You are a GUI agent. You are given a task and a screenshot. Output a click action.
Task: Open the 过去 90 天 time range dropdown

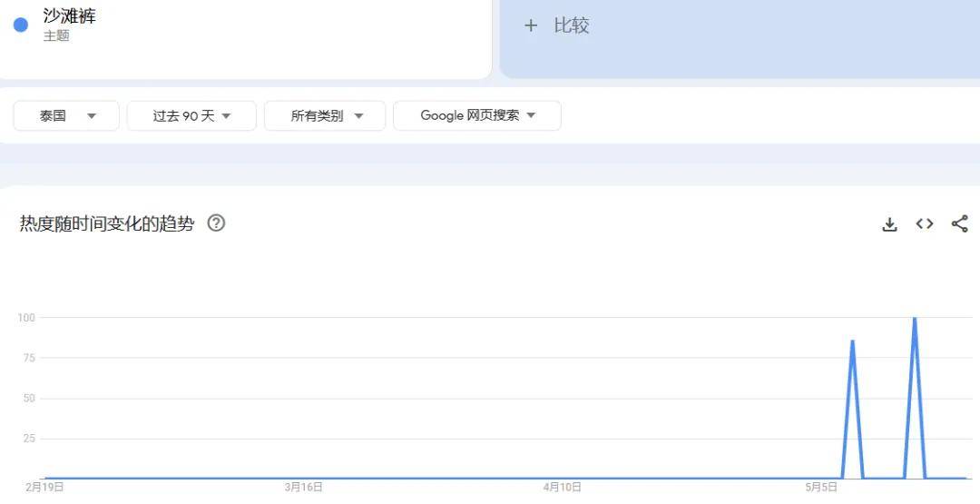click(191, 115)
